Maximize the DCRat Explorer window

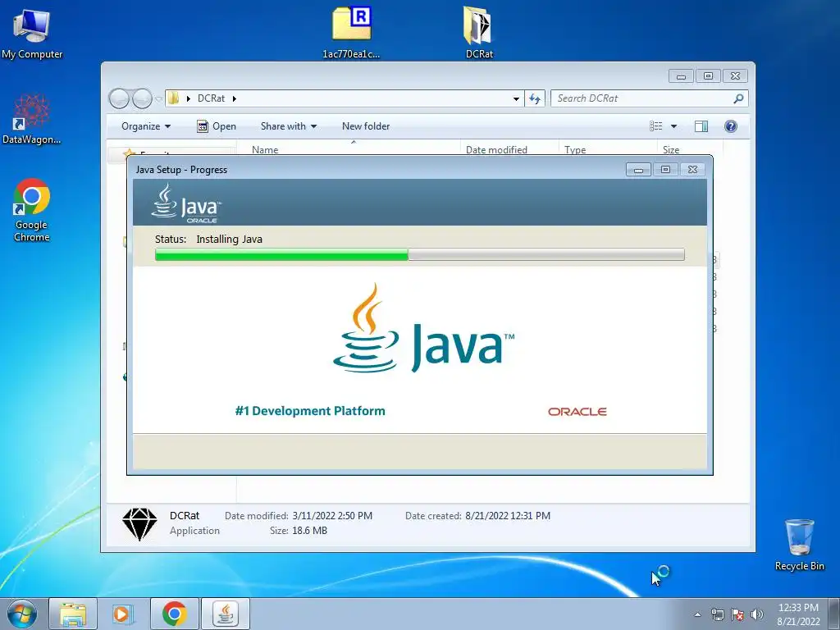coord(708,76)
